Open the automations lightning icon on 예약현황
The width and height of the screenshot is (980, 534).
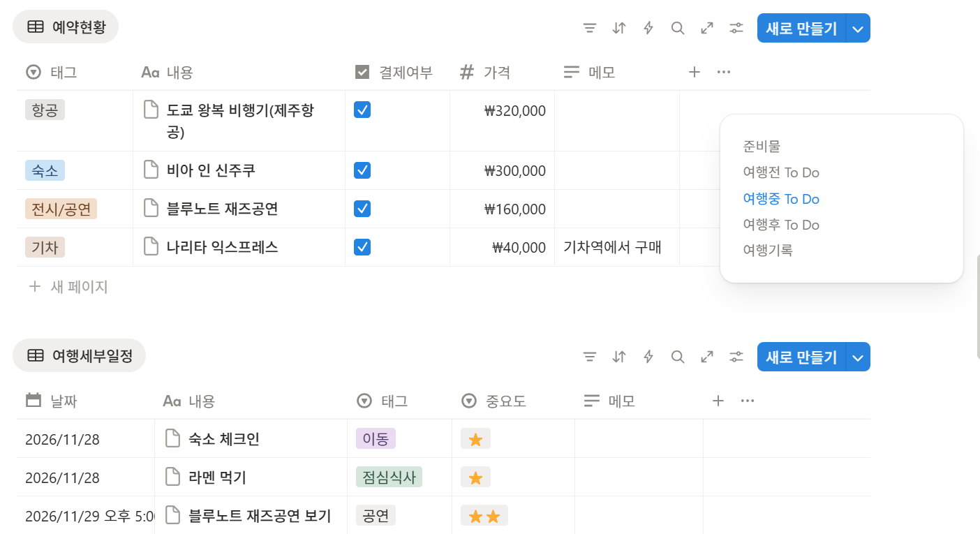(x=648, y=28)
